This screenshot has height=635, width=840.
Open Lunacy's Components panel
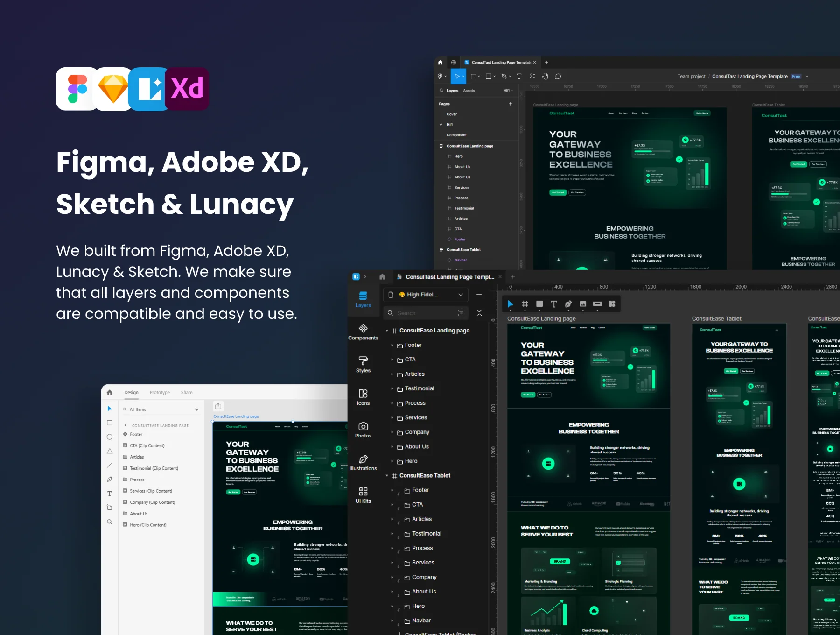(363, 332)
